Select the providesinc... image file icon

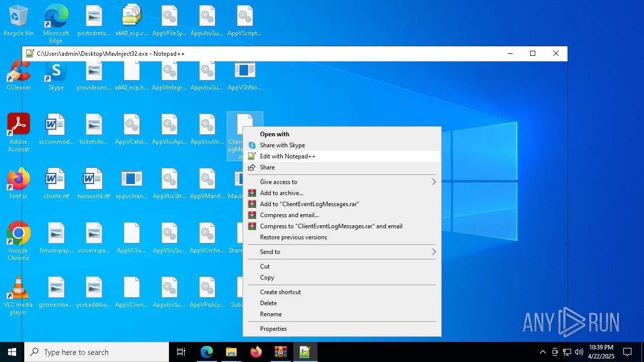tap(94, 75)
